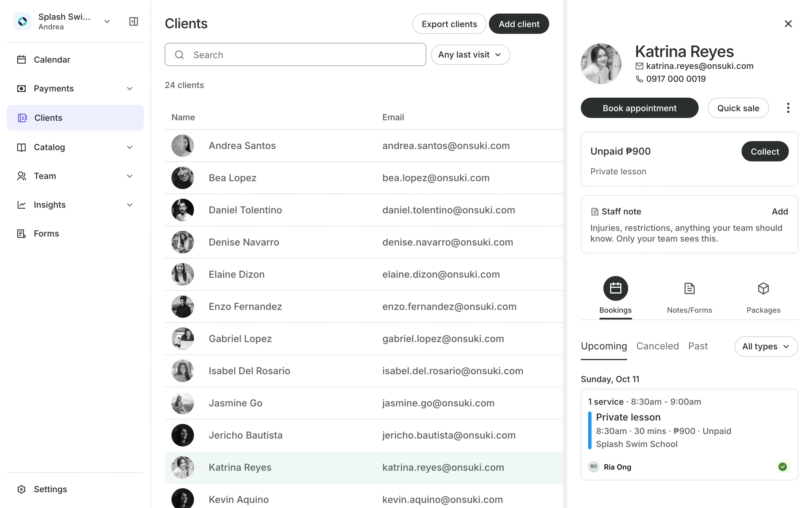The width and height of the screenshot is (812, 508).
Task: Click the Staff note document icon
Action: pyautogui.click(x=595, y=212)
